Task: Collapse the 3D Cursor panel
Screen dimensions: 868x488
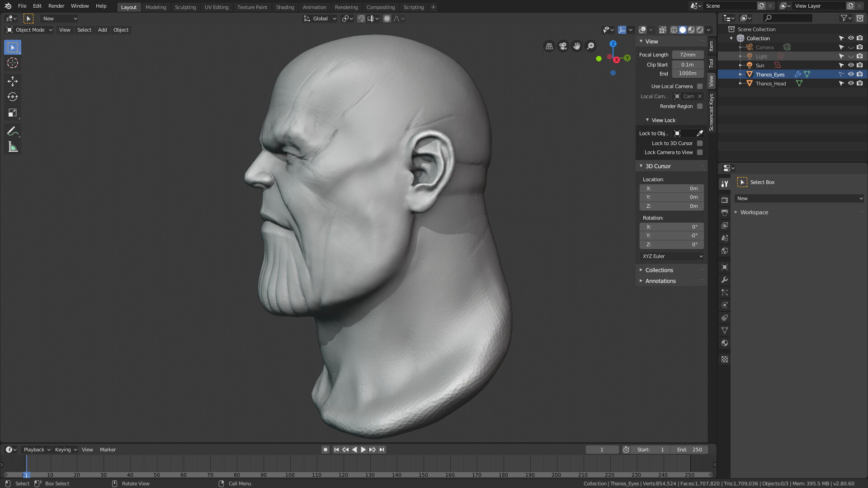Action: [x=658, y=166]
